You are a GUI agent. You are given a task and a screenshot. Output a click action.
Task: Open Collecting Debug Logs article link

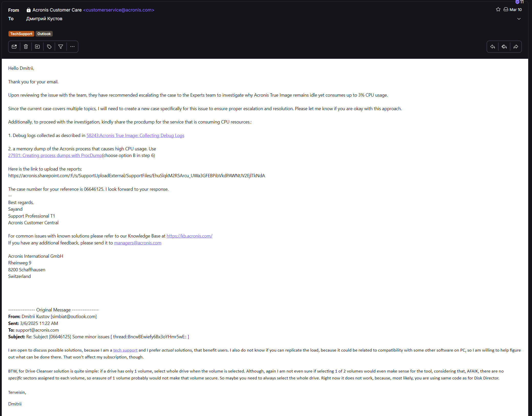tap(135, 136)
